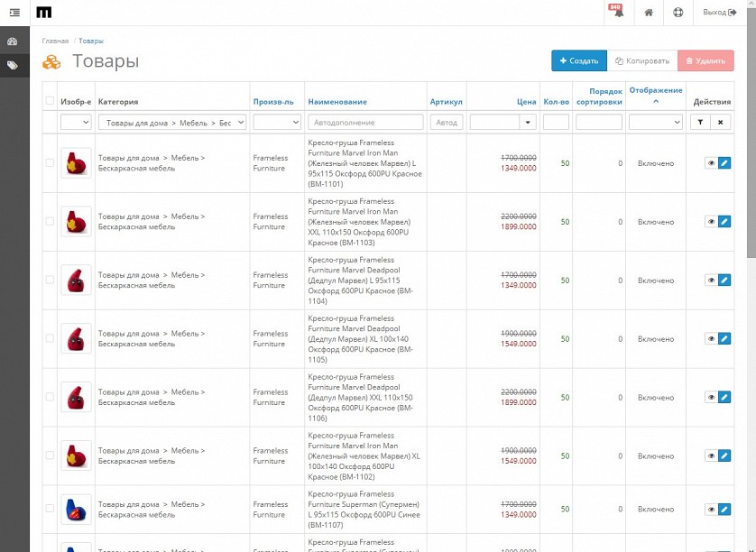Click the Выход logout link

pyautogui.click(x=719, y=13)
